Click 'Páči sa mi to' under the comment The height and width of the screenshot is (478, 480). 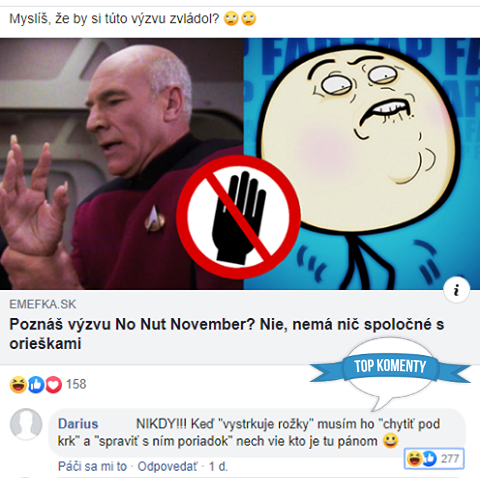tap(92, 466)
